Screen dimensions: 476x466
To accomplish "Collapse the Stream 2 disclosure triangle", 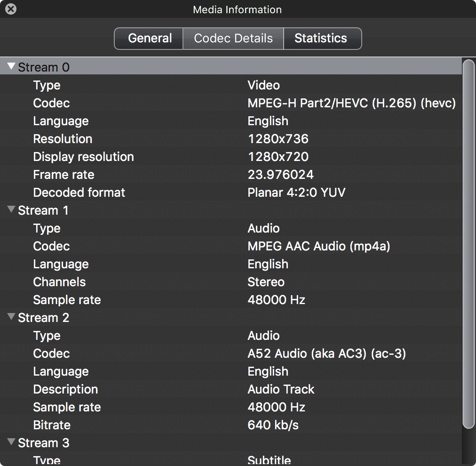I will tap(12, 317).
